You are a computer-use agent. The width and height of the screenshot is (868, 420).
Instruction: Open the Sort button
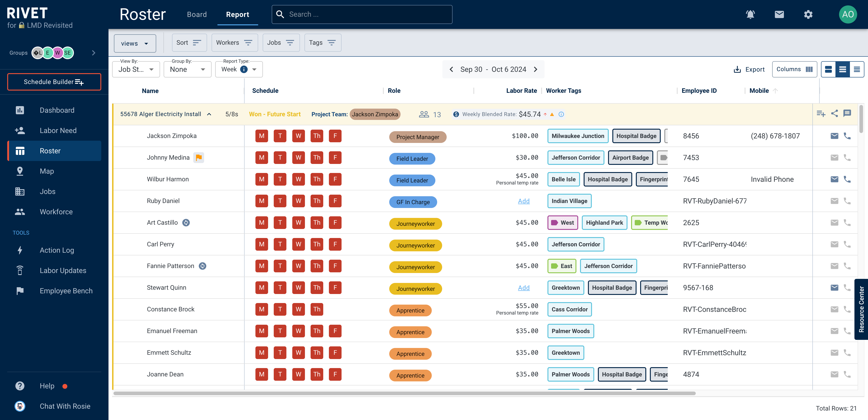point(189,43)
